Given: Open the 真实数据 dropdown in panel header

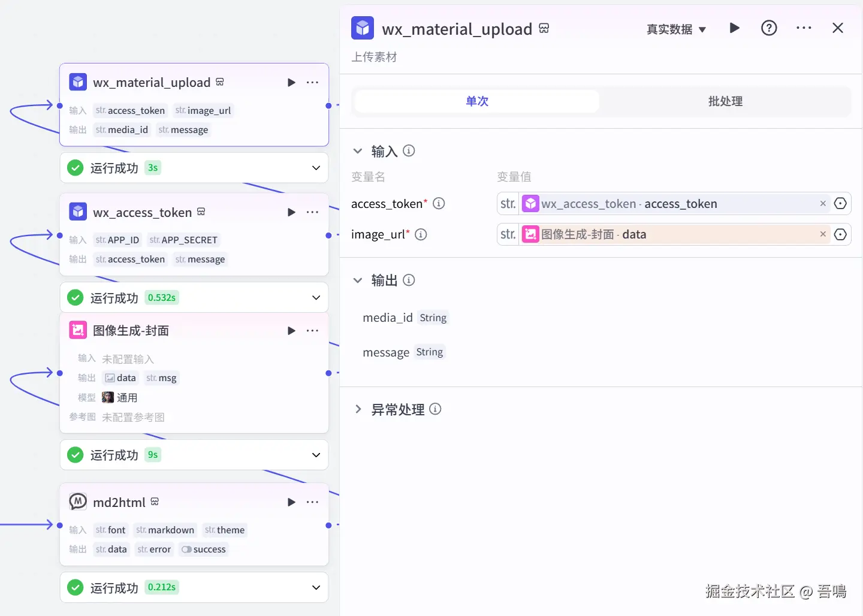Looking at the screenshot, I should click(676, 29).
